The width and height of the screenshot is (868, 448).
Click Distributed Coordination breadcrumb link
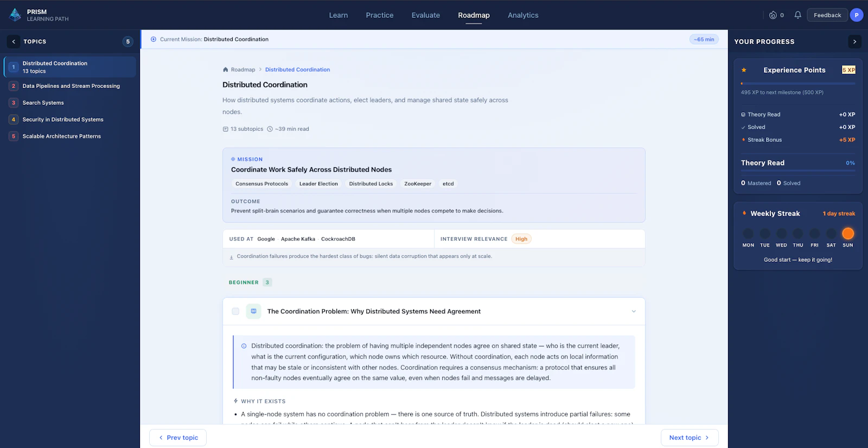pos(297,70)
